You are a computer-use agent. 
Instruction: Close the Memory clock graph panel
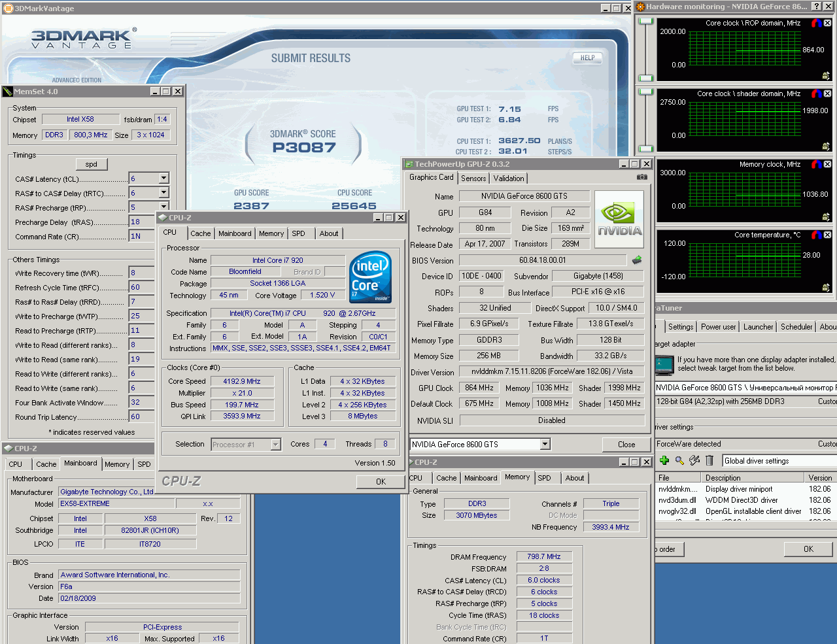[827, 164]
